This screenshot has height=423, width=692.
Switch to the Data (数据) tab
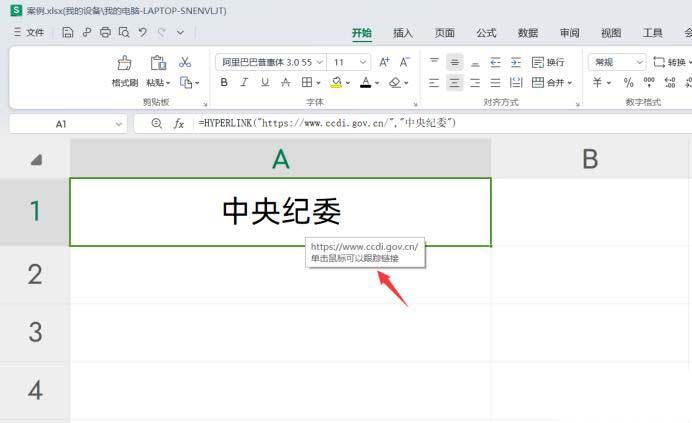528,33
